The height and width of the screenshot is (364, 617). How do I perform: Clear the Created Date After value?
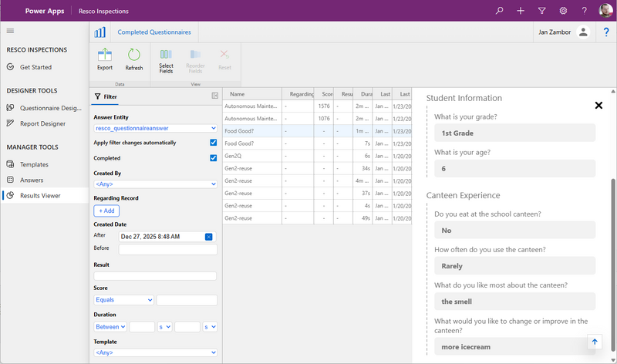(x=208, y=237)
